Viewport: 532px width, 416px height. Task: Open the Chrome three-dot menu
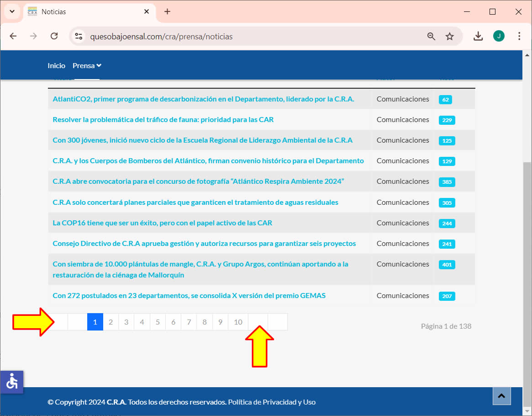(519, 36)
